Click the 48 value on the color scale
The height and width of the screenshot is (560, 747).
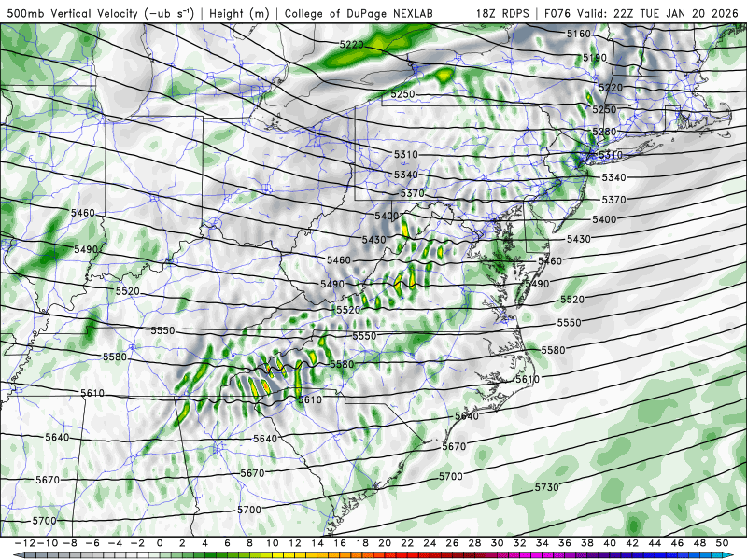(x=699, y=543)
